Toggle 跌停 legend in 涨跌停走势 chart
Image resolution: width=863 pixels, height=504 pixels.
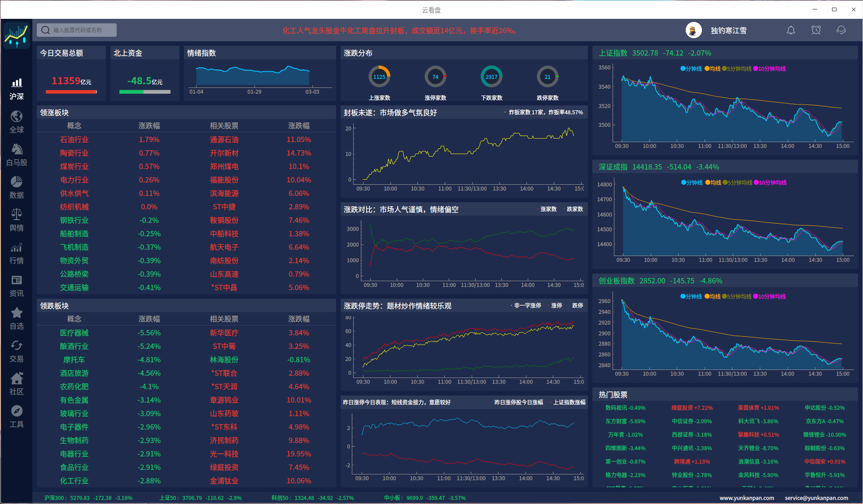pyautogui.click(x=577, y=305)
